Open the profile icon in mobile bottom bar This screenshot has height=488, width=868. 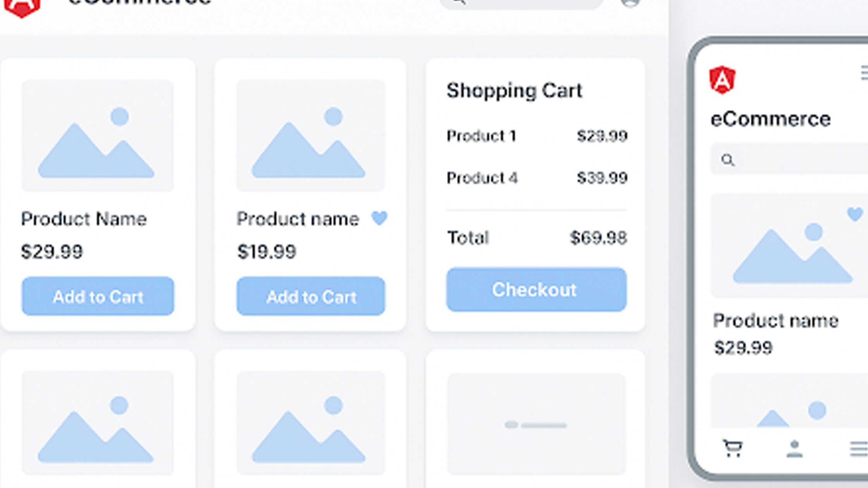pos(794,449)
